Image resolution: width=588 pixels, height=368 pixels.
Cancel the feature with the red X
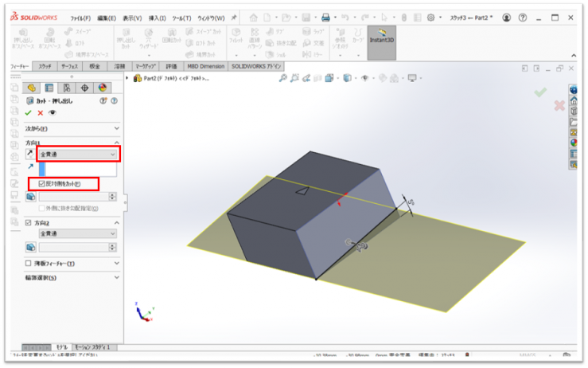(x=41, y=113)
